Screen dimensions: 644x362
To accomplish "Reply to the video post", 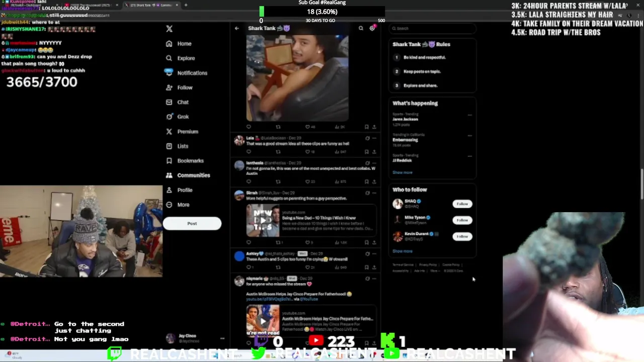I will [x=249, y=127].
